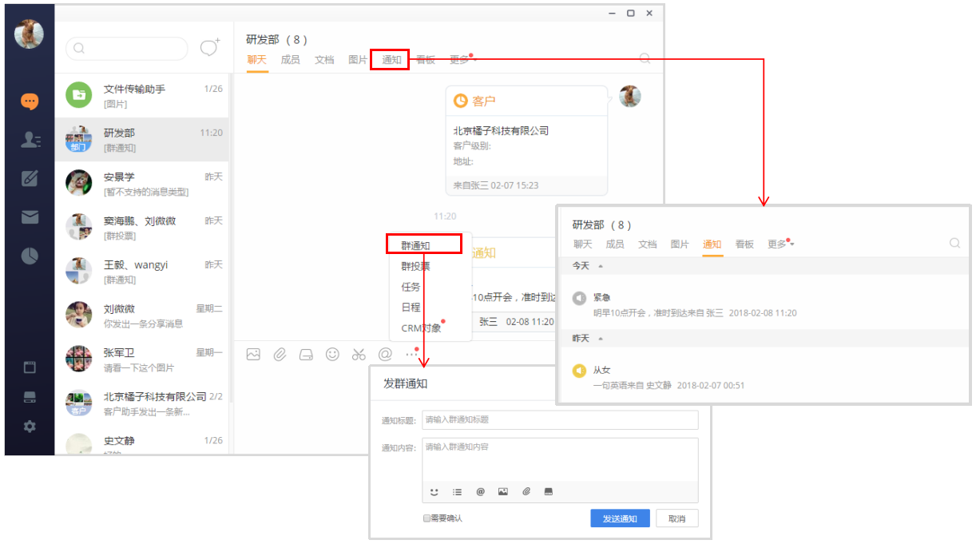Open the settings gear in sidebar
This screenshot has height=548, width=980.
tap(30, 427)
